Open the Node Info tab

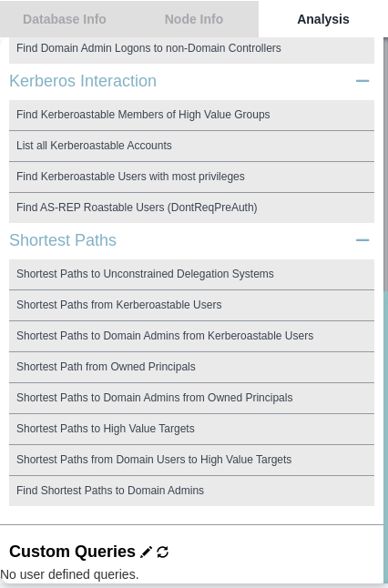coord(194,19)
